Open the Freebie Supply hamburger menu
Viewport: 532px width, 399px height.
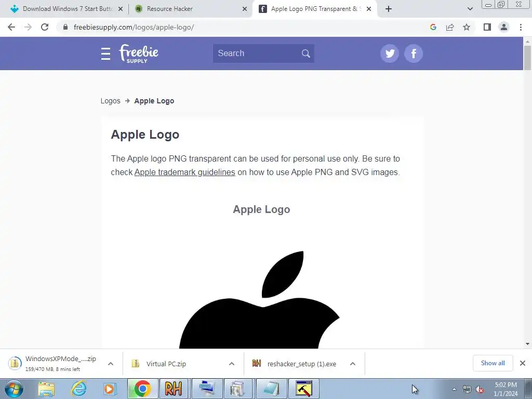click(105, 54)
